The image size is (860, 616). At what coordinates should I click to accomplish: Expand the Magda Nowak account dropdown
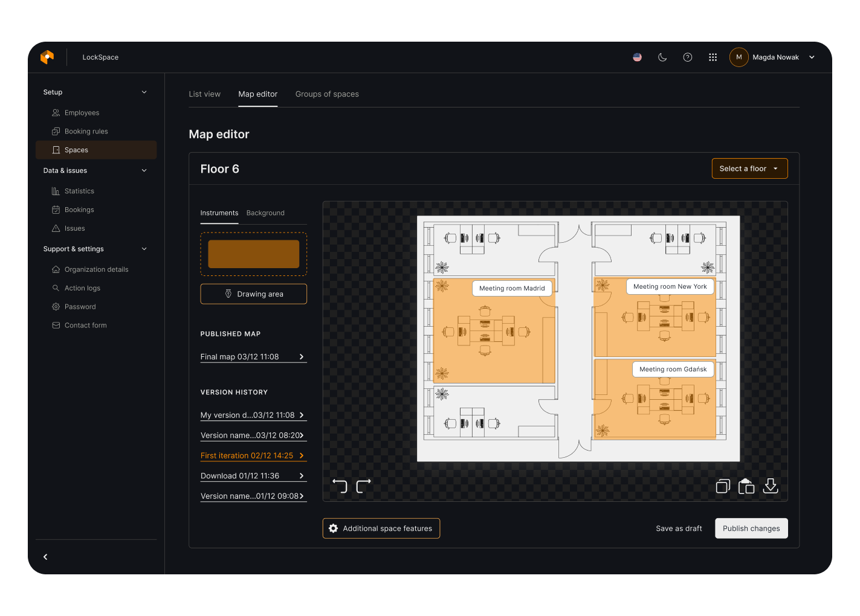point(812,57)
